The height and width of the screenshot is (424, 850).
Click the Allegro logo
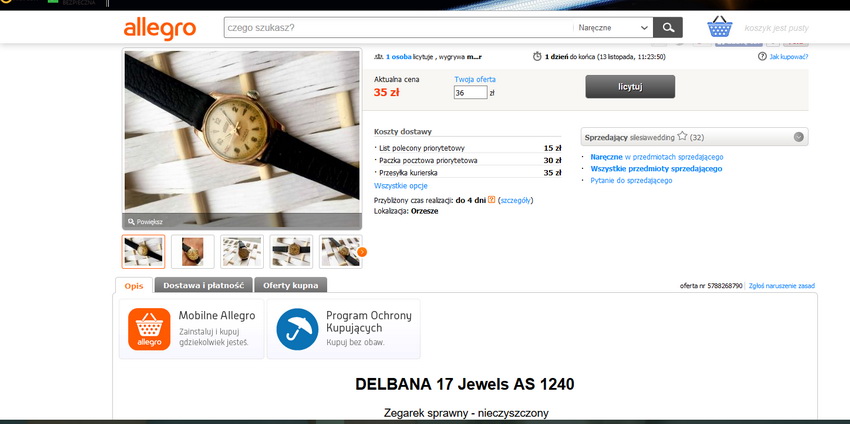(160, 29)
